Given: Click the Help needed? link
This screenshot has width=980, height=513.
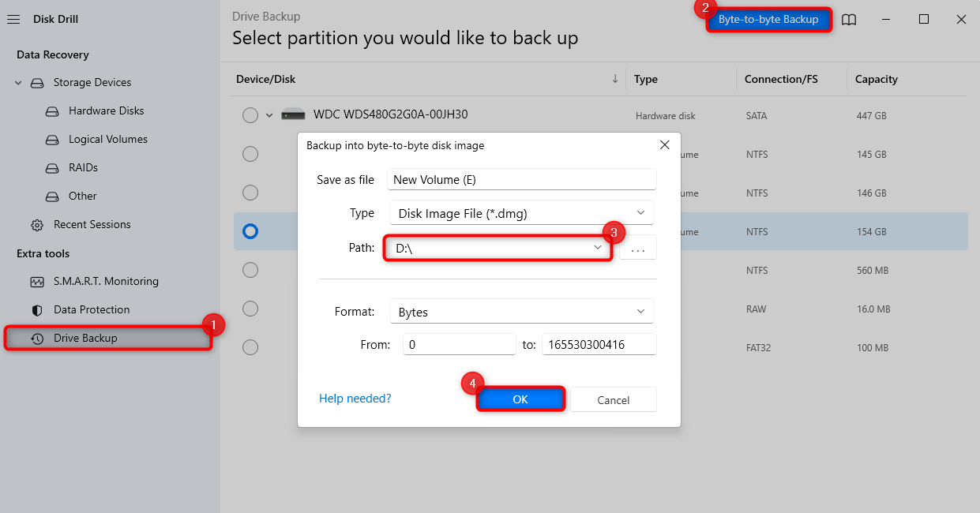Looking at the screenshot, I should pyautogui.click(x=355, y=399).
